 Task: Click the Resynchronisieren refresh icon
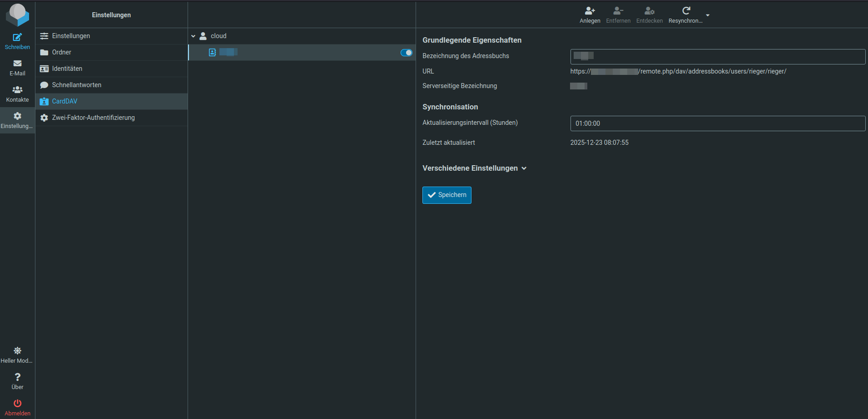(x=686, y=11)
